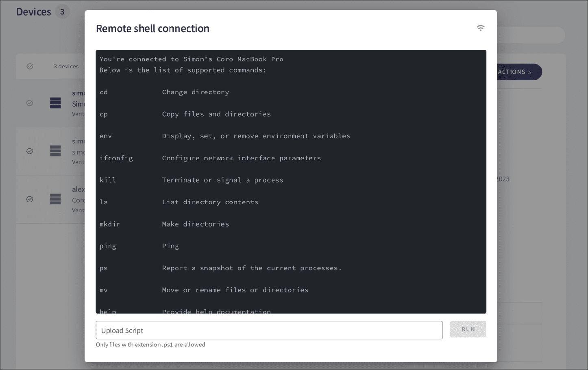588x370 pixels.
Task: Click the Upload Script input field
Action: (269, 330)
